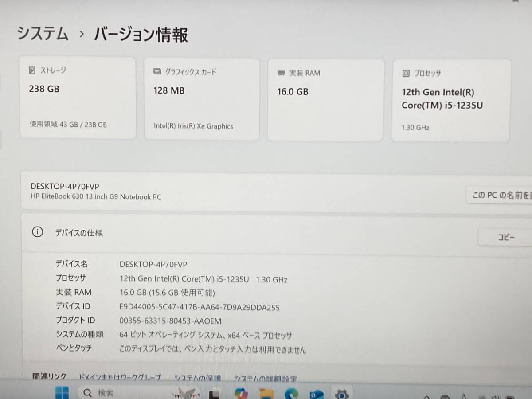Click the Settings gear icon in taskbar
The width and height of the screenshot is (532, 399).
(x=341, y=394)
